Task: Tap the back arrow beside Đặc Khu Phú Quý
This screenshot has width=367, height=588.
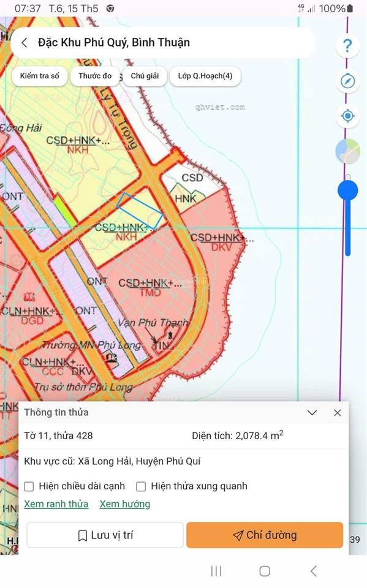Action: click(25, 43)
